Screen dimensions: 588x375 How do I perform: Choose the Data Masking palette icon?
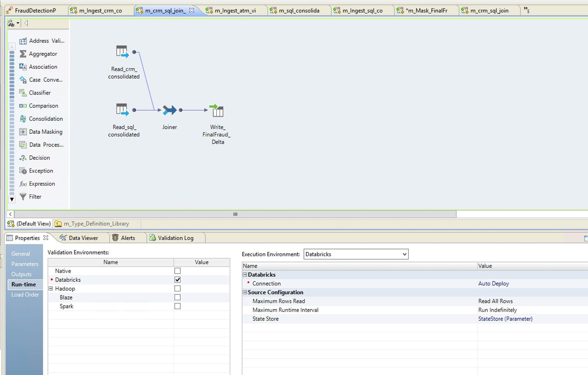tap(23, 132)
